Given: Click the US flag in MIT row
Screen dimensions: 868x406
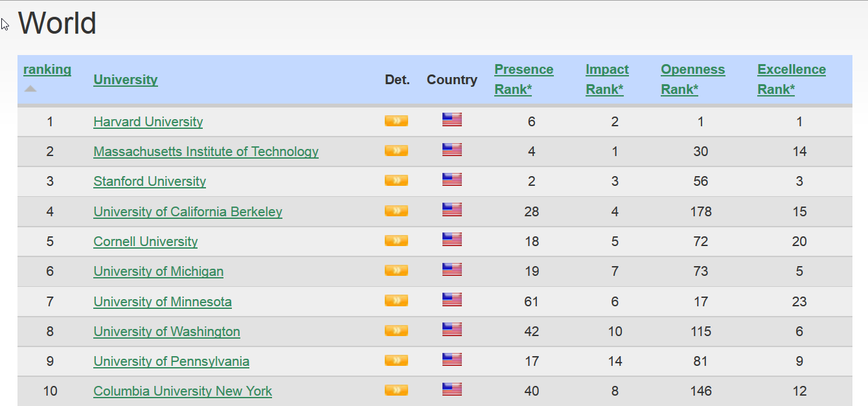Looking at the screenshot, I should tap(451, 150).
